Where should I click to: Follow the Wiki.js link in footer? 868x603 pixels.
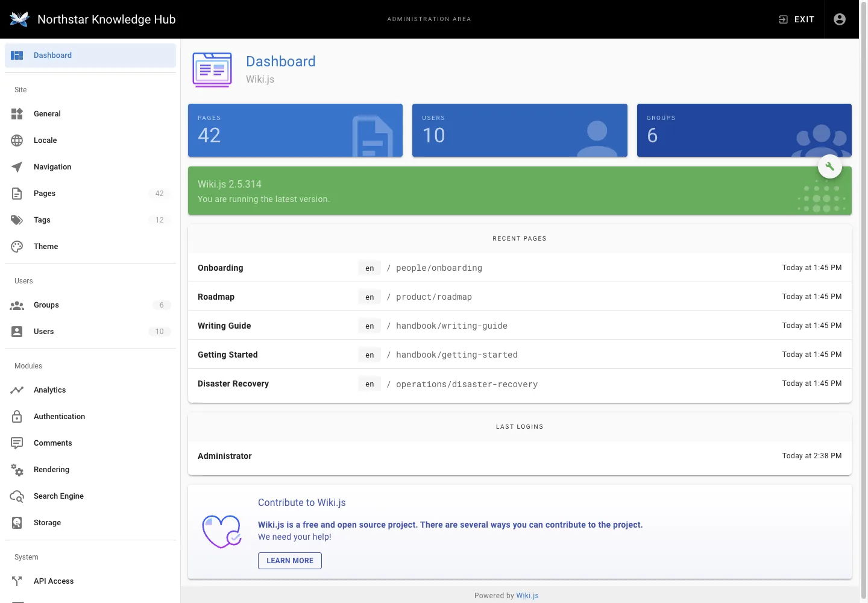click(527, 596)
